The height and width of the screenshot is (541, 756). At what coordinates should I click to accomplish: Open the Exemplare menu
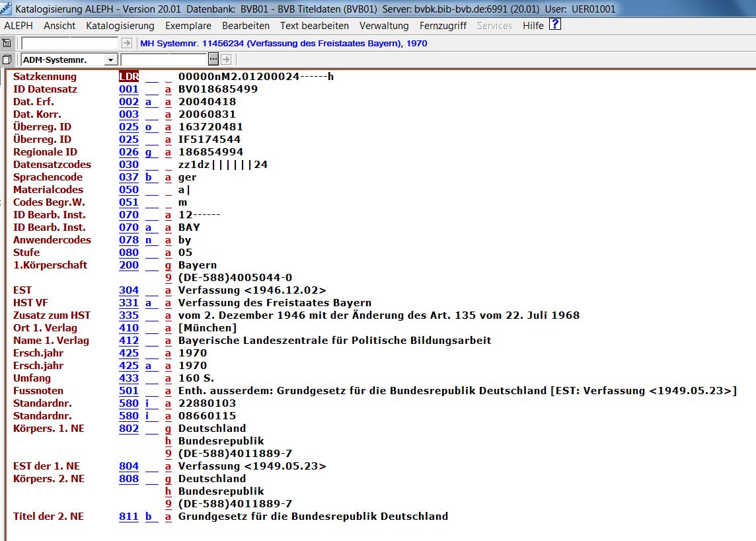click(x=188, y=26)
